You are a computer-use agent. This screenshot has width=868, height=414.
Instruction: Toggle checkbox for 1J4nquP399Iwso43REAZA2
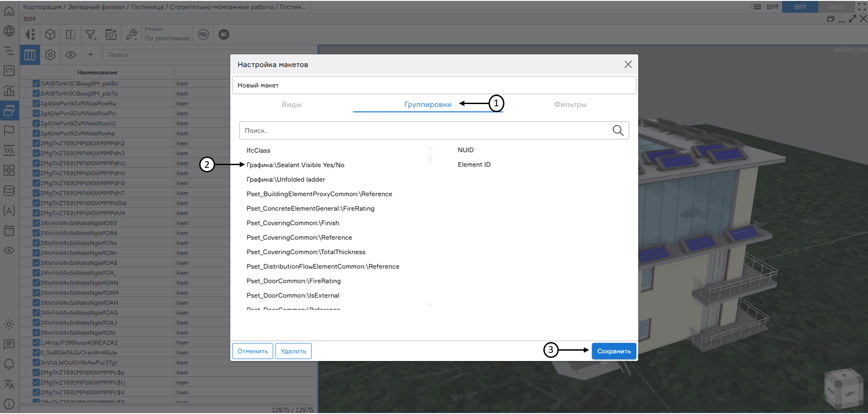36,343
